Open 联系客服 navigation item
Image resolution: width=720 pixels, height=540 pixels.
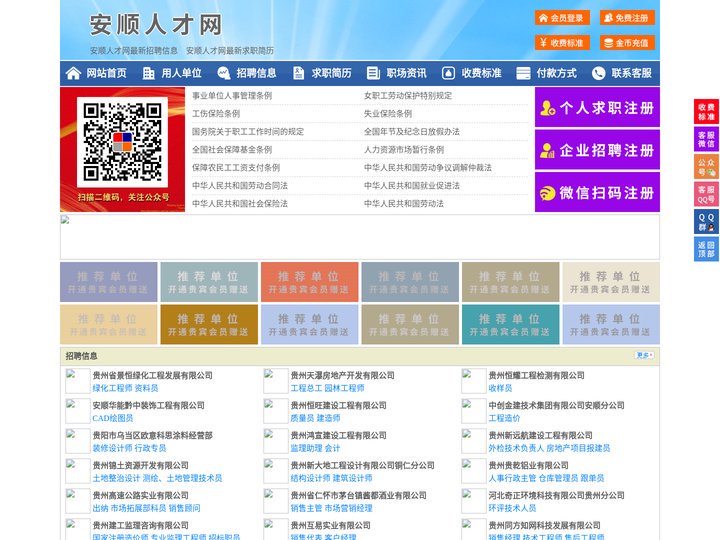point(631,73)
